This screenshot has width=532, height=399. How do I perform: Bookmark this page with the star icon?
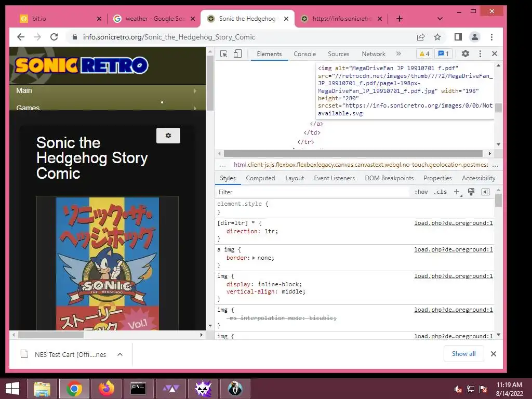(x=437, y=37)
